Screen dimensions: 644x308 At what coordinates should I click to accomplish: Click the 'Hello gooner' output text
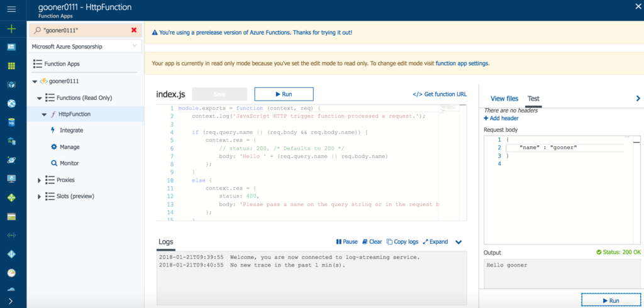[x=507, y=265]
